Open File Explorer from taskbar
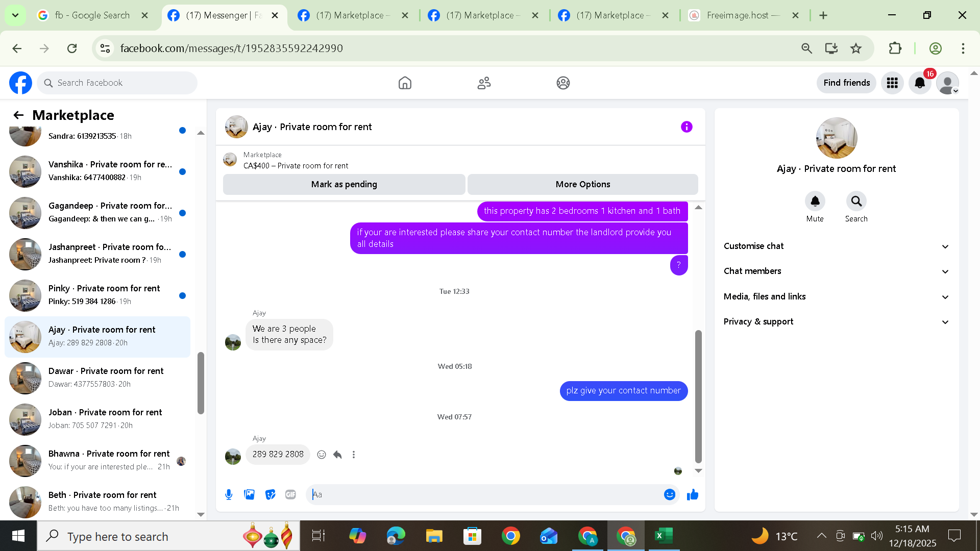Image resolution: width=980 pixels, height=551 pixels. click(x=434, y=536)
